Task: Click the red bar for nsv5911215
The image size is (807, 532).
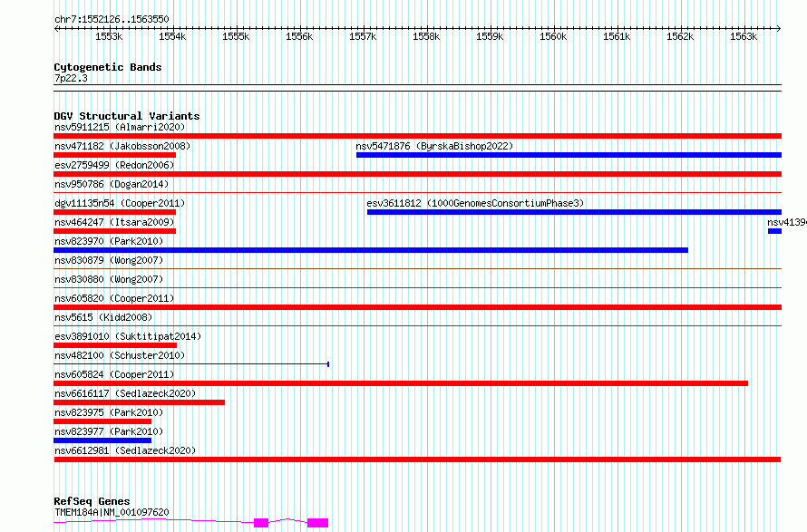Action: pyautogui.click(x=417, y=136)
